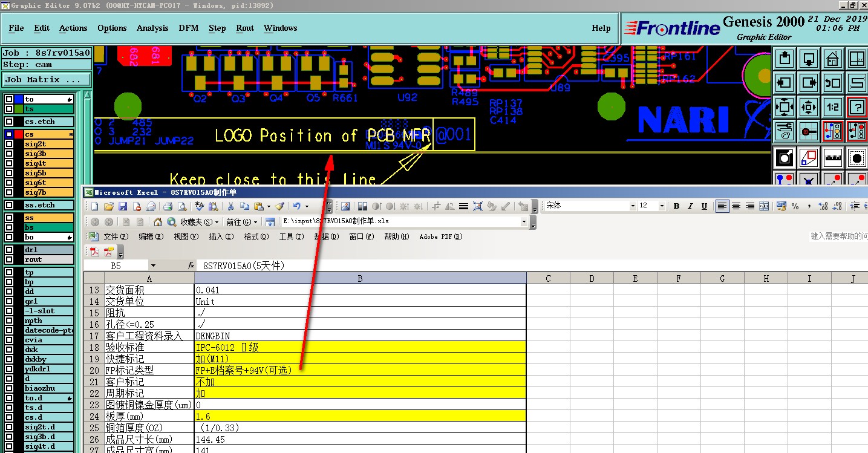Screen dimensions: 868x453
Task: Open the 收藏夹 favorites dropdown
Action: point(199,222)
